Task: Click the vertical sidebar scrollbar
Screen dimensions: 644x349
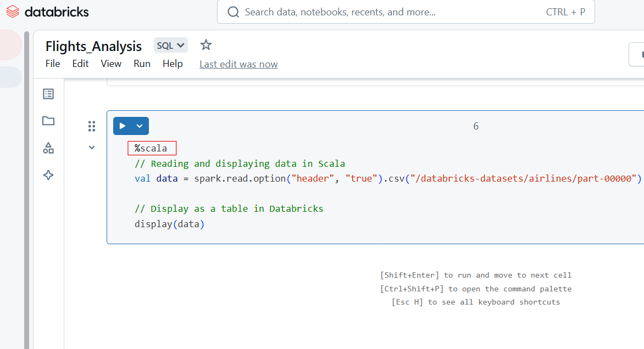Action: tap(27, 190)
